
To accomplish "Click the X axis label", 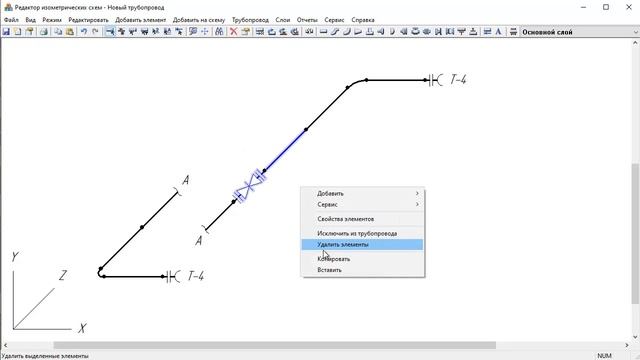I will coord(82,328).
